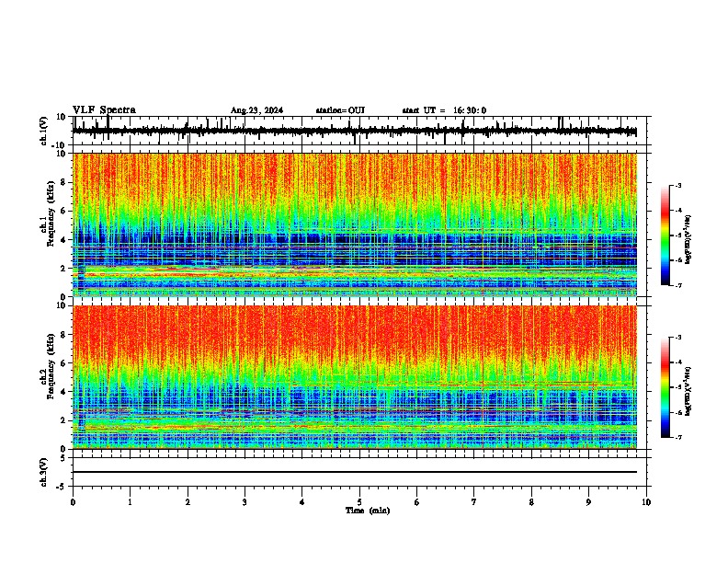Click time axis tick label '2'
The height and width of the screenshot is (563, 728).
[188, 501]
